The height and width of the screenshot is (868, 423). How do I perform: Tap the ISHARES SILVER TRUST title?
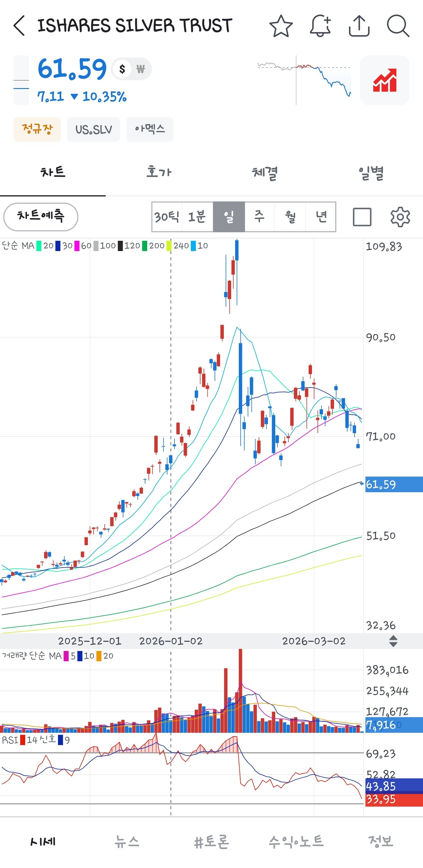click(x=135, y=26)
